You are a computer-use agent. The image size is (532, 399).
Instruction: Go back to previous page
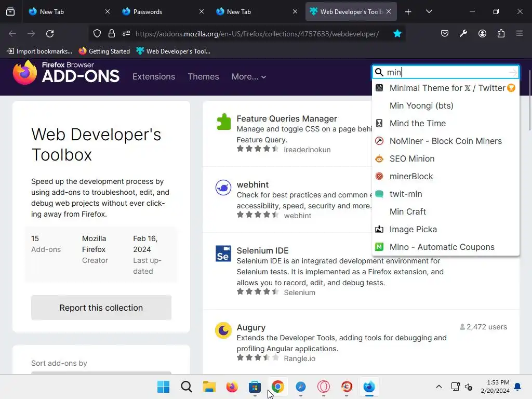click(x=12, y=34)
